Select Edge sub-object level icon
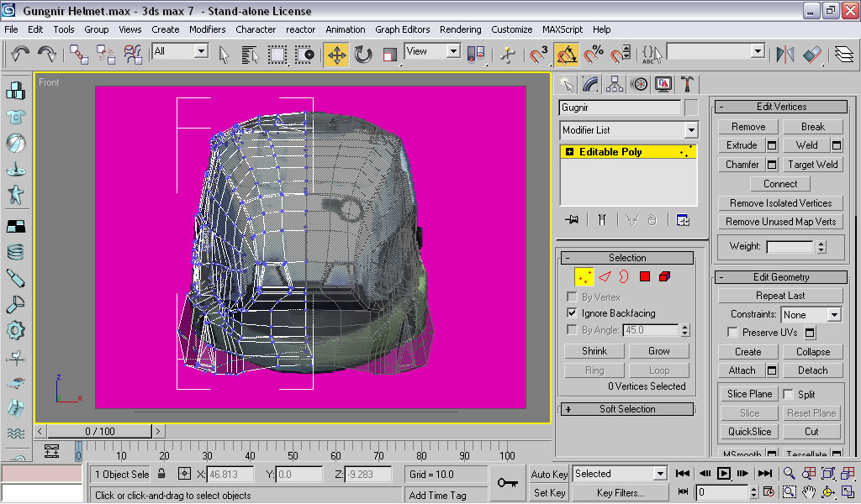The image size is (861, 504). point(604,276)
